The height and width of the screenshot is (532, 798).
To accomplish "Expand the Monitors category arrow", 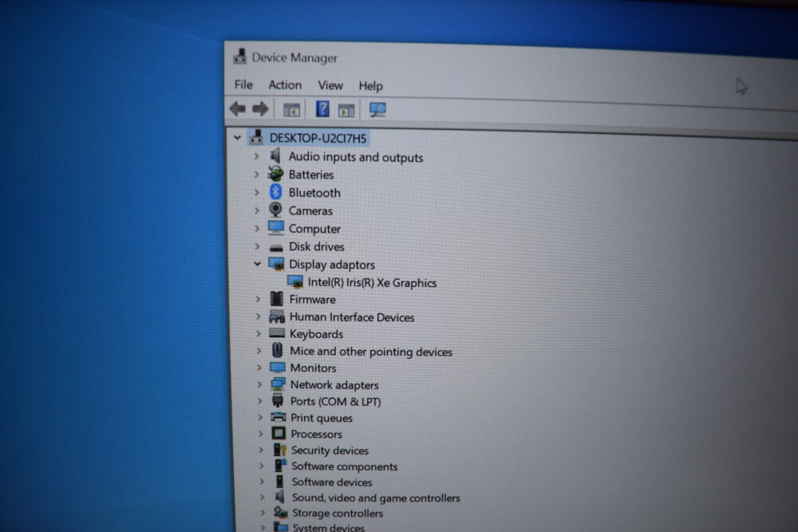I will [259, 368].
